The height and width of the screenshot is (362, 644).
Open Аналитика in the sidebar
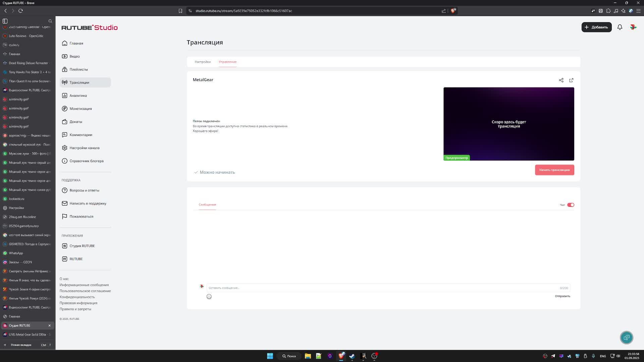[x=78, y=96]
